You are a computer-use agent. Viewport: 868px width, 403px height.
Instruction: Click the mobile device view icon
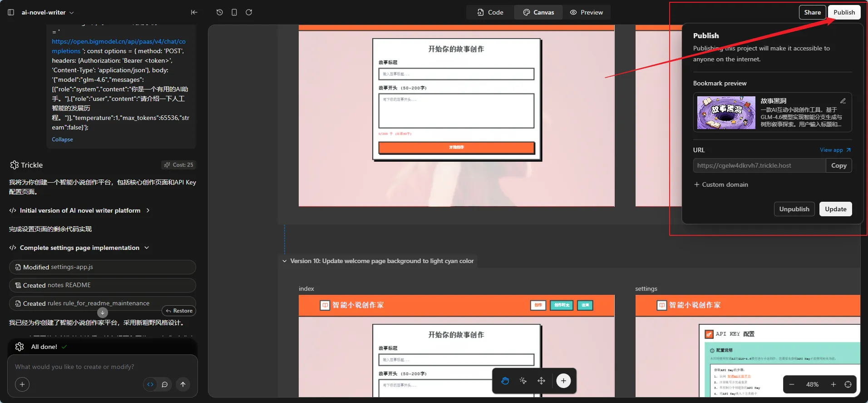(x=234, y=12)
